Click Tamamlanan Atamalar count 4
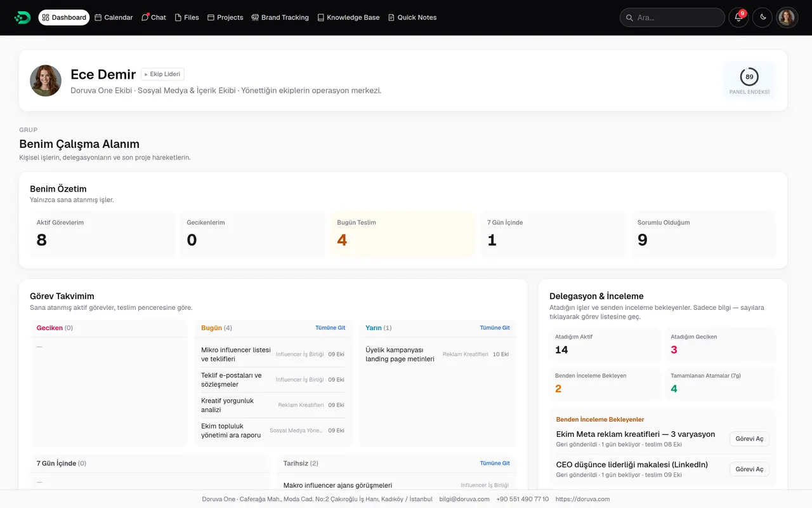This screenshot has width=812, height=508. 674,389
